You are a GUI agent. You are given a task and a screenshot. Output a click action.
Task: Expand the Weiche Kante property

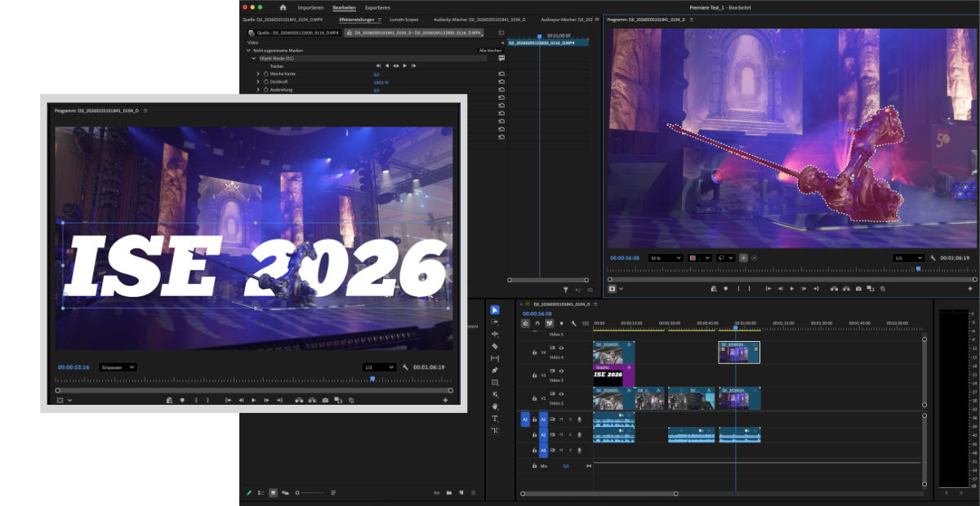(x=258, y=73)
